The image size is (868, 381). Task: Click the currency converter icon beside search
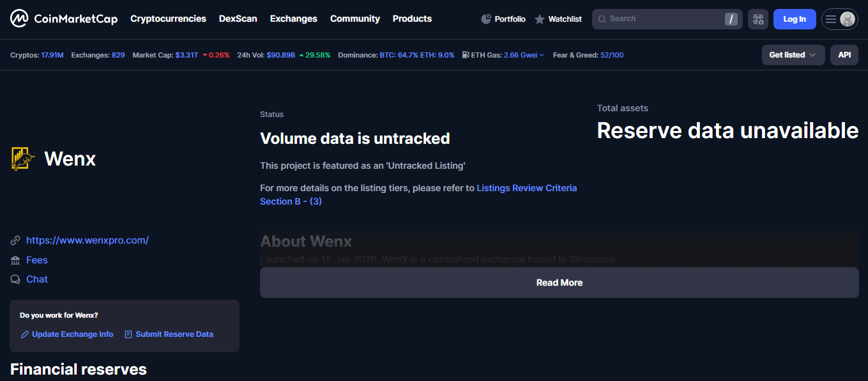tap(758, 19)
